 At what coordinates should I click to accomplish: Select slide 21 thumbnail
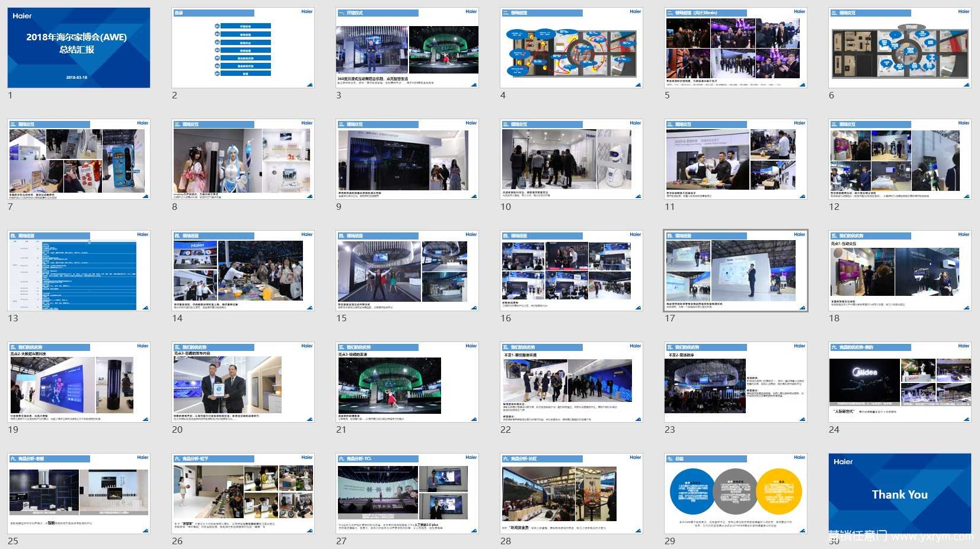[407, 382]
